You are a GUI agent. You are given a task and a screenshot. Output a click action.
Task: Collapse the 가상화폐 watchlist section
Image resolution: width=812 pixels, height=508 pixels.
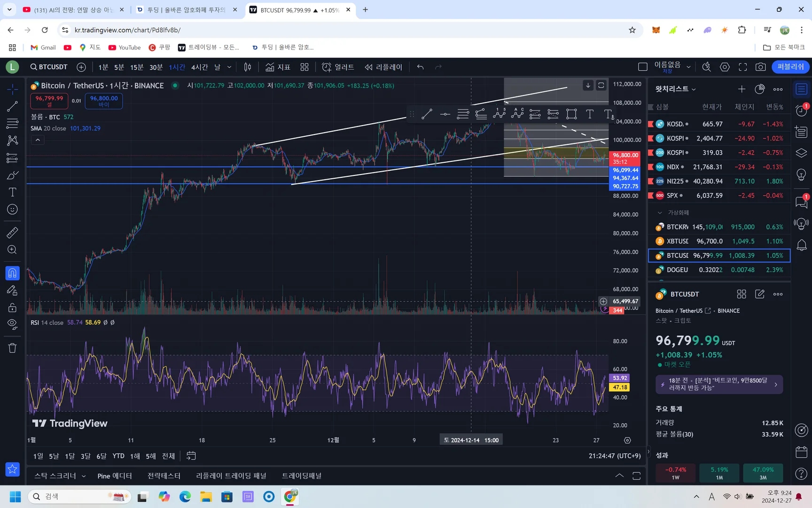[x=660, y=213]
